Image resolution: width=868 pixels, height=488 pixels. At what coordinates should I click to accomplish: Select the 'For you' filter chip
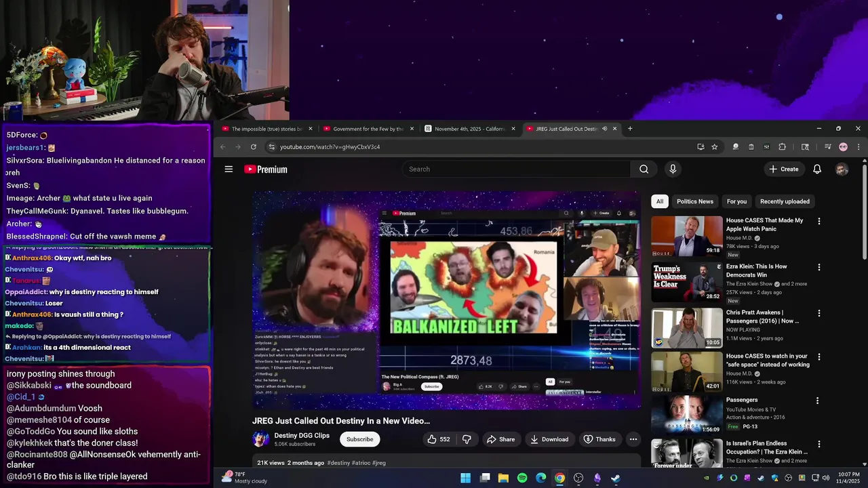(736, 201)
